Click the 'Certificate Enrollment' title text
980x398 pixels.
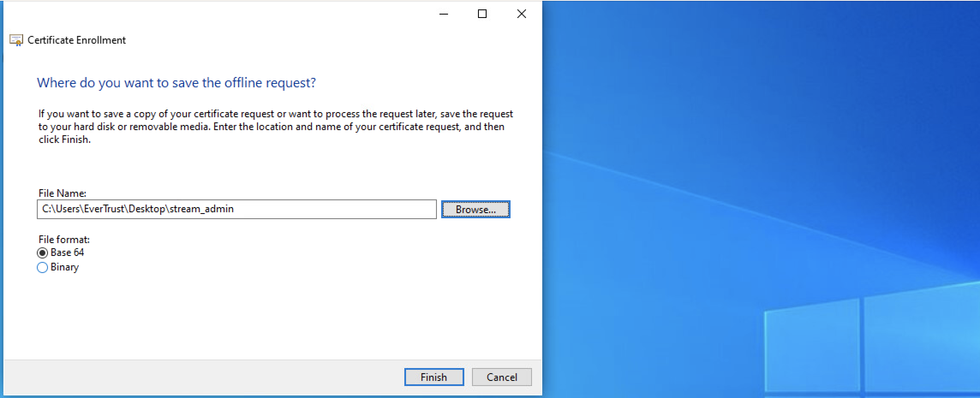click(x=77, y=40)
